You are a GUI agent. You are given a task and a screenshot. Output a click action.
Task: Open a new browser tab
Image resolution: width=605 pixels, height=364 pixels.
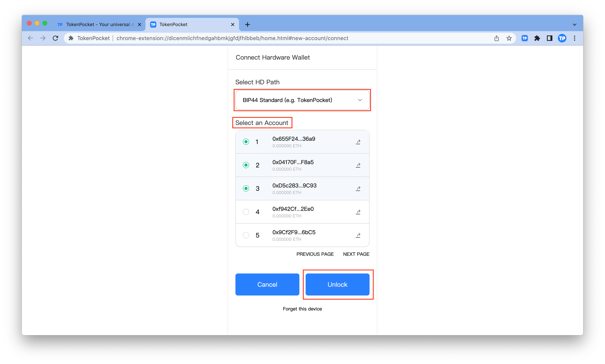click(x=247, y=24)
